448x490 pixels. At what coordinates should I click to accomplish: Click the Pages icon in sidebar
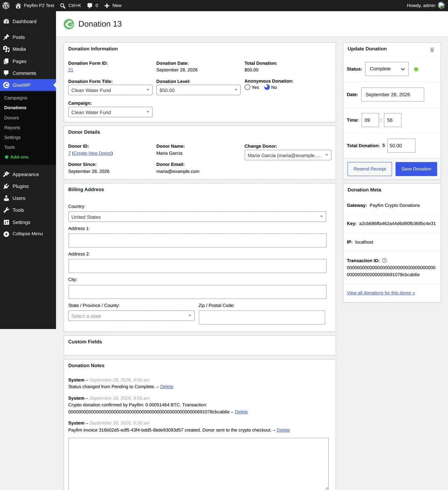6,61
